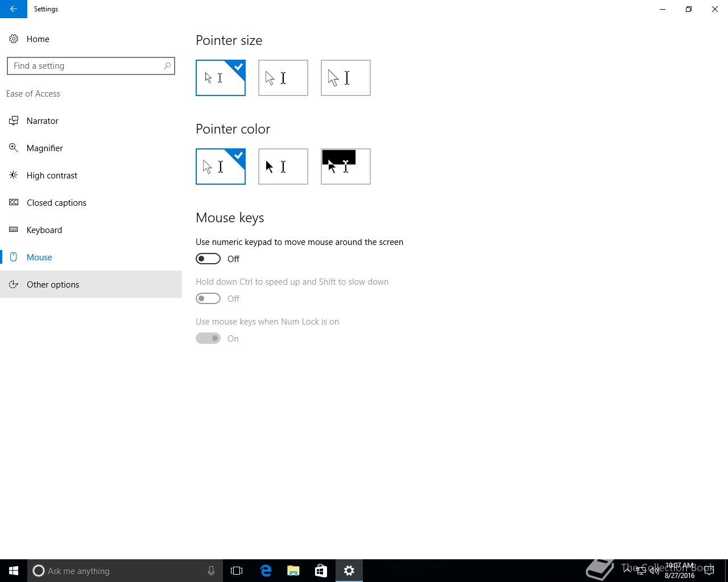Open the Windows Store from taskbar
Image resolution: width=728 pixels, height=582 pixels.
click(x=321, y=571)
